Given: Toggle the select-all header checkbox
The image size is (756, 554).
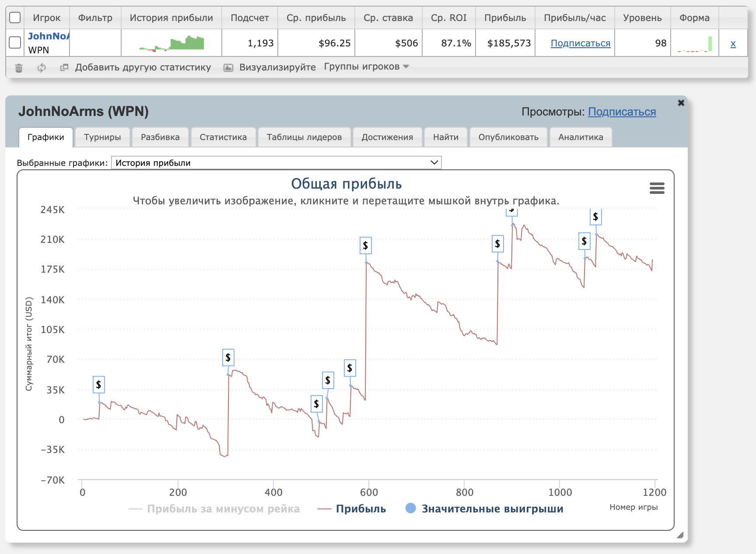Looking at the screenshot, I should (x=15, y=18).
